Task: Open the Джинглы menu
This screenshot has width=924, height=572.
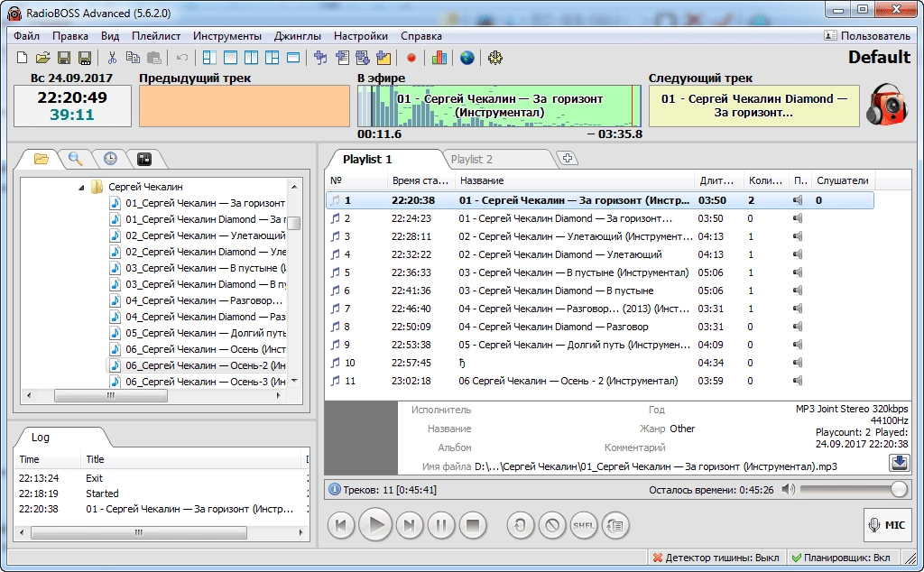Action: tap(297, 36)
